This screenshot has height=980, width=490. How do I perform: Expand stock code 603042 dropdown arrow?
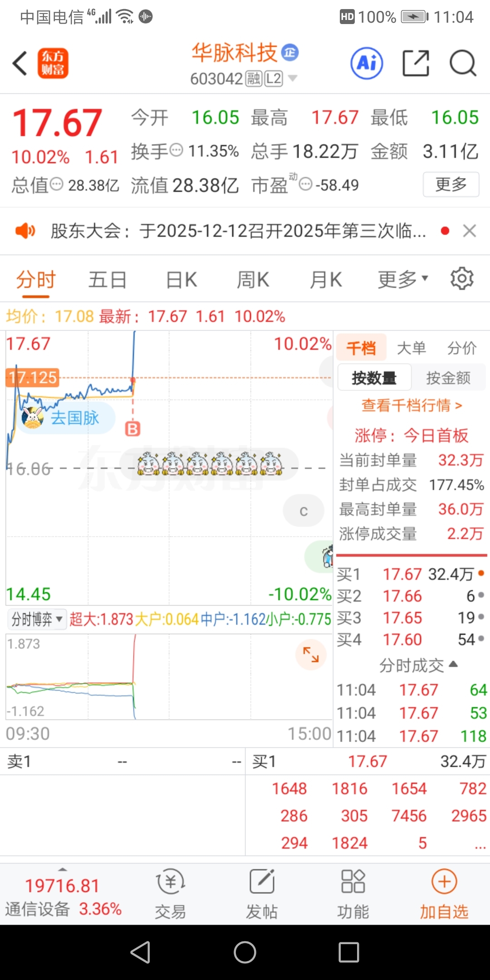(293, 78)
